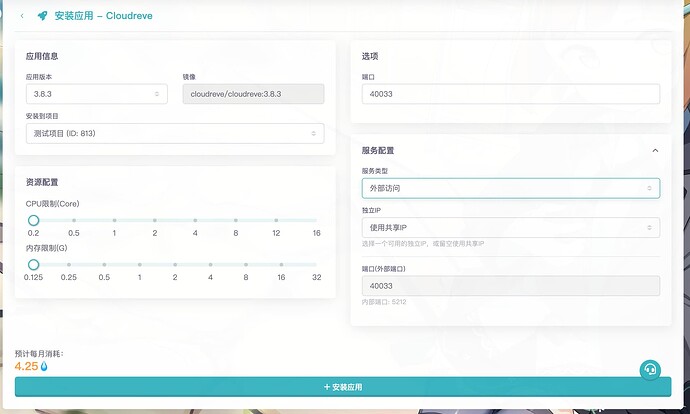Open the 独立IP 使用共享IP dropdown

tap(511, 227)
